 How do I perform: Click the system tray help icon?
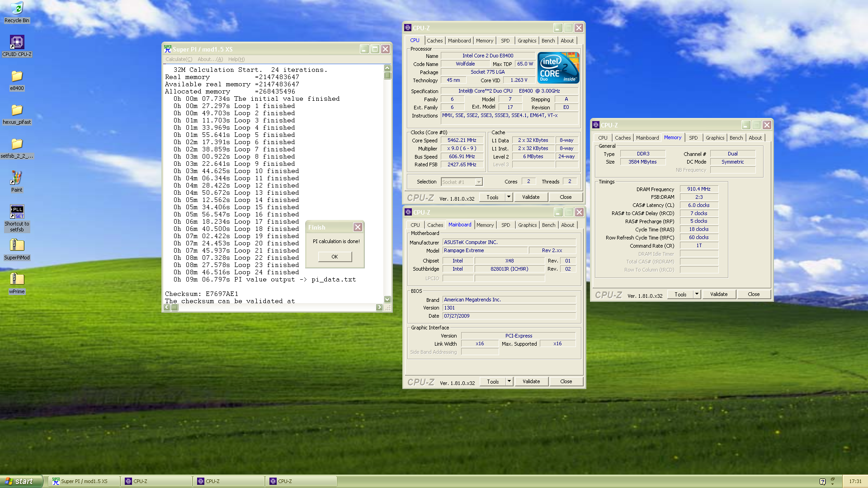coord(822,481)
